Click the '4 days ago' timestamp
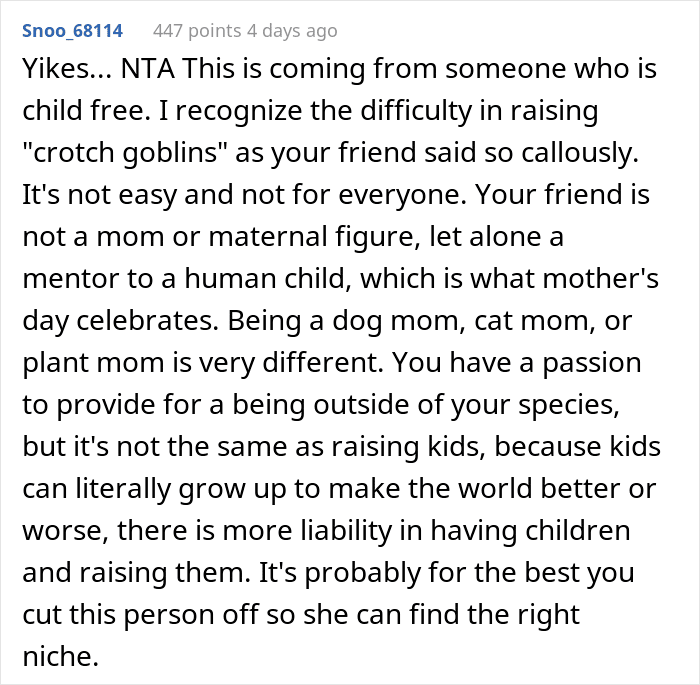Image resolution: width=700 pixels, height=685 pixels. 292,31
